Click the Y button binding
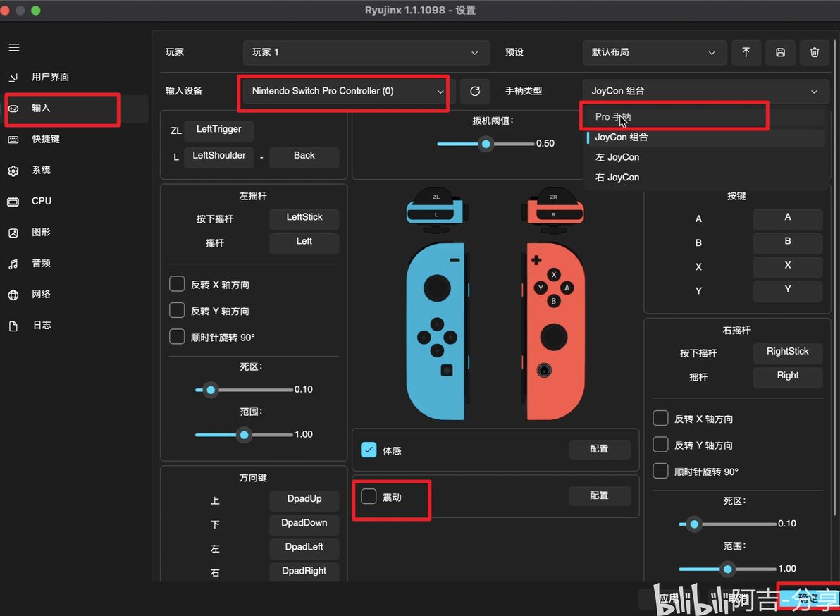Screen dimensions: 840x616 (788, 290)
